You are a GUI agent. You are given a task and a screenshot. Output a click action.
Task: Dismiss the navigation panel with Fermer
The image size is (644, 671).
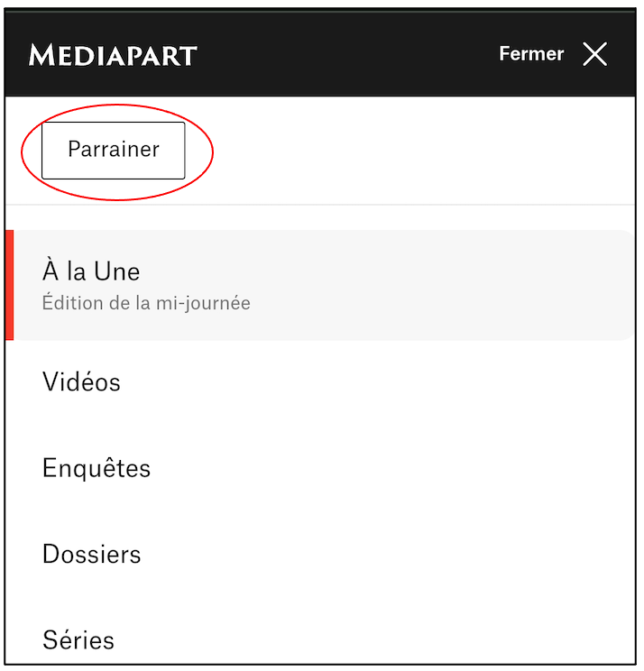click(x=531, y=54)
